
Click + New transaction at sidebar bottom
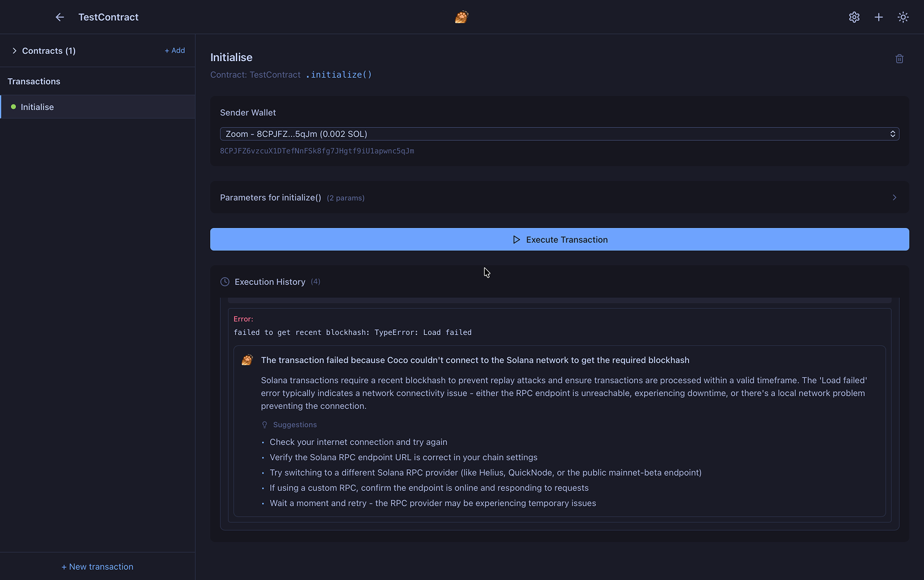(x=97, y=567)
